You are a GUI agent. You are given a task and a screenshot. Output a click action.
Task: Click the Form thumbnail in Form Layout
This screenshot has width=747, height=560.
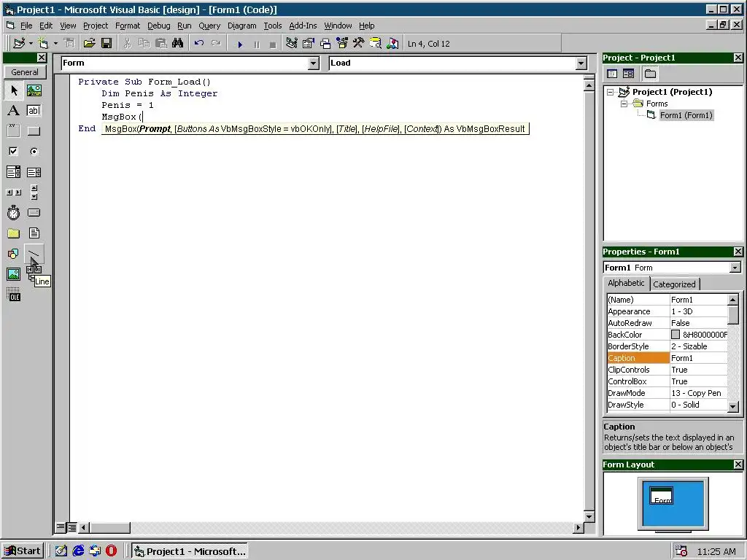click(x=662, y=496)
